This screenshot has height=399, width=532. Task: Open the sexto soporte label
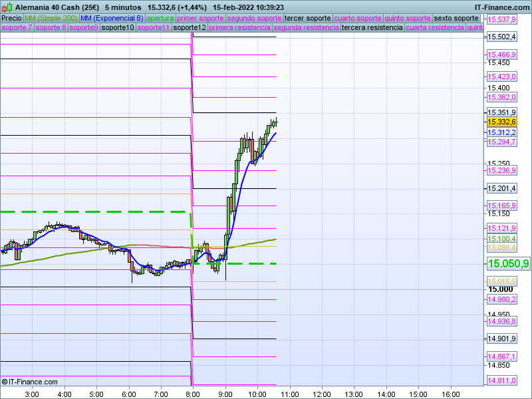[456, 19]
